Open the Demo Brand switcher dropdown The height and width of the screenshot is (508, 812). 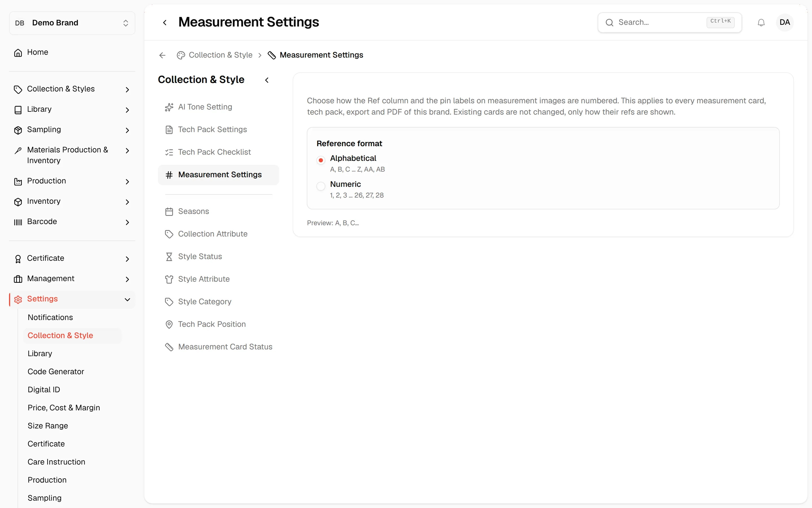click(x=72, y=23)
